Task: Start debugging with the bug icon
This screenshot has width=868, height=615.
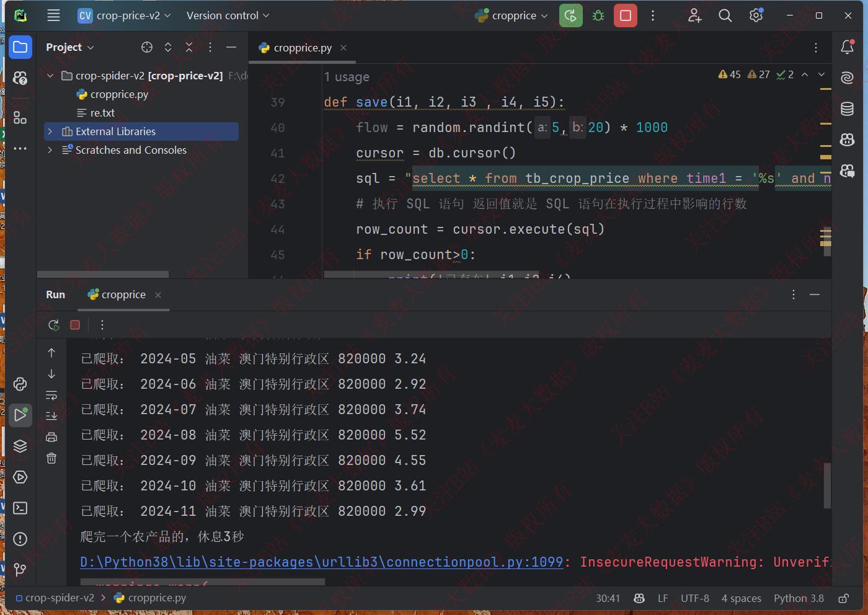Action: click(x=598, y=15)
